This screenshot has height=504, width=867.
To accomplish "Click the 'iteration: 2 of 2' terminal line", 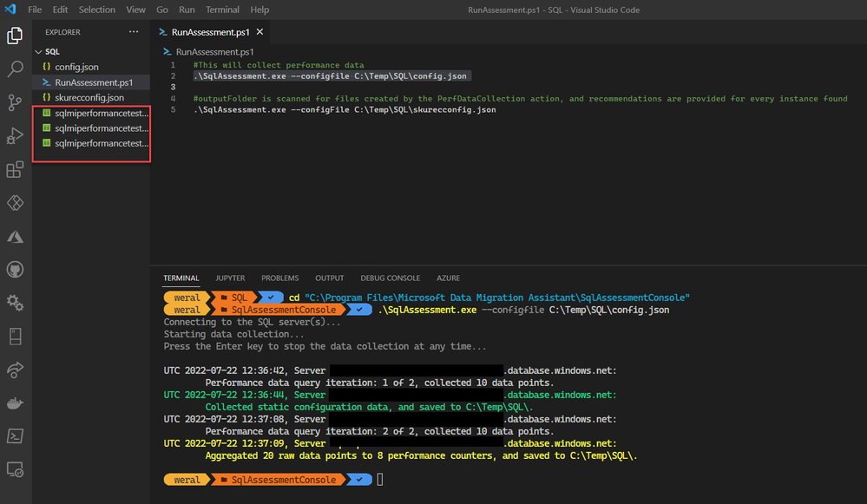I will click(x=379, y=432).
